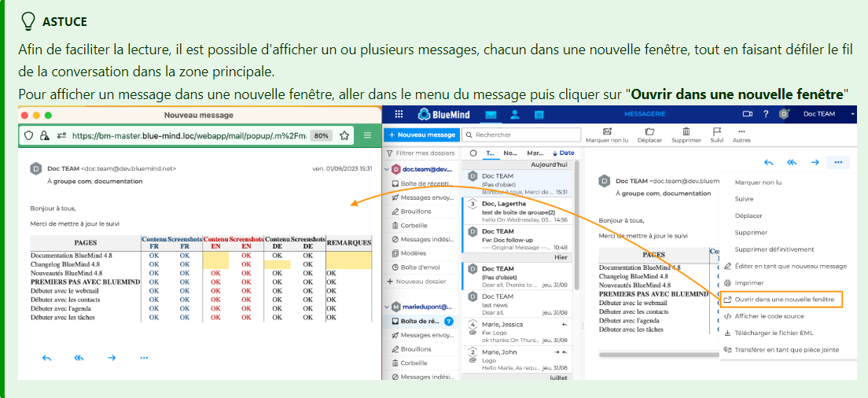Open the mail application envelope icon
This screenshot has width=868, height=398.
pos(491,115)
